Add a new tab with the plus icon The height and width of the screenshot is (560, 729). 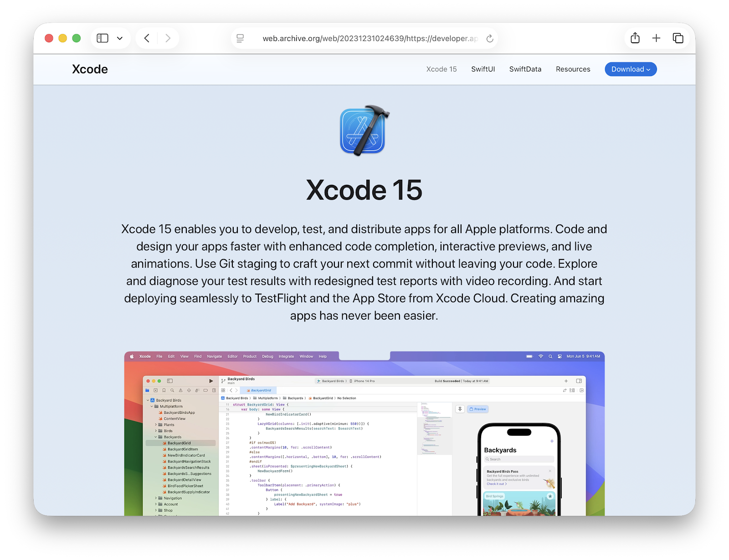pyautogui.click(x=656, y=38)
